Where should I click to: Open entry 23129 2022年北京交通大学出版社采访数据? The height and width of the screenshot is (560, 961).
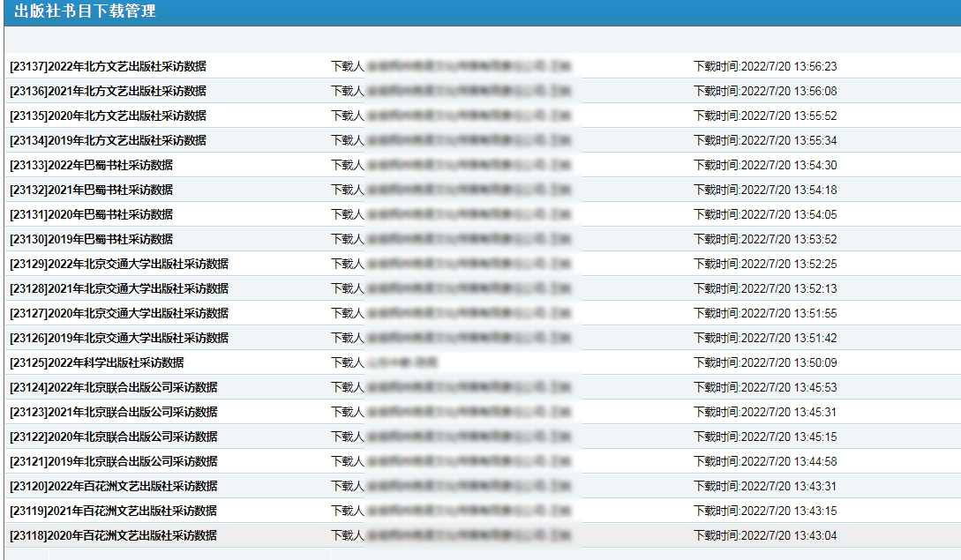pos(119,264)
